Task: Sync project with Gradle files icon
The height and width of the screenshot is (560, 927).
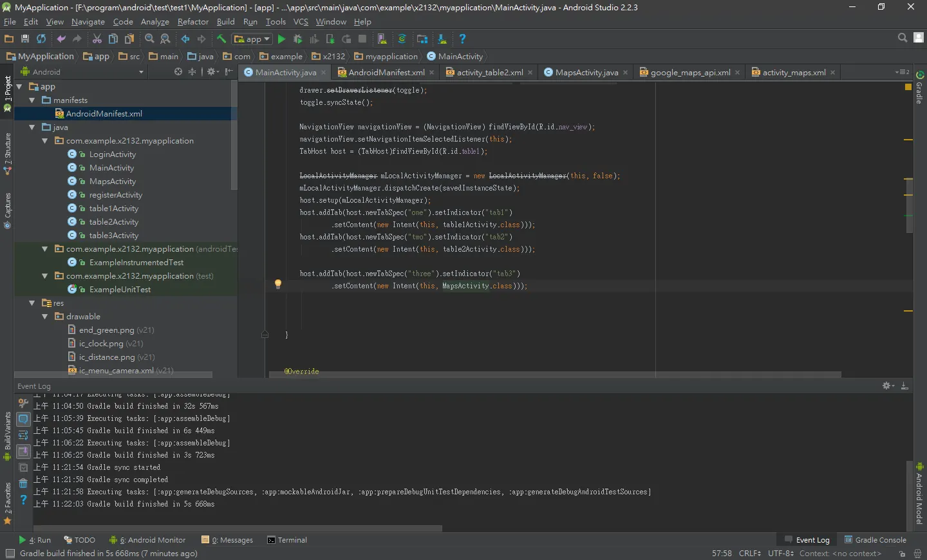Action: tap(402, 39)
